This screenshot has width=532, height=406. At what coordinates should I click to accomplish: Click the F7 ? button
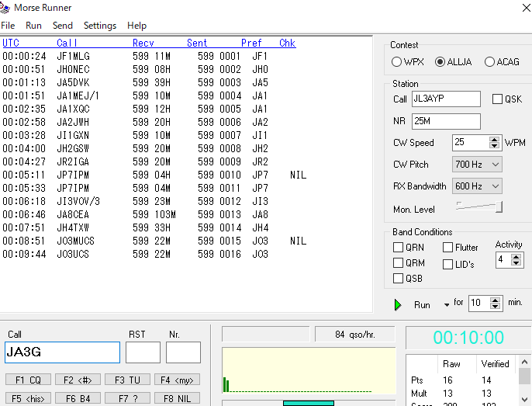pos(127,398)
